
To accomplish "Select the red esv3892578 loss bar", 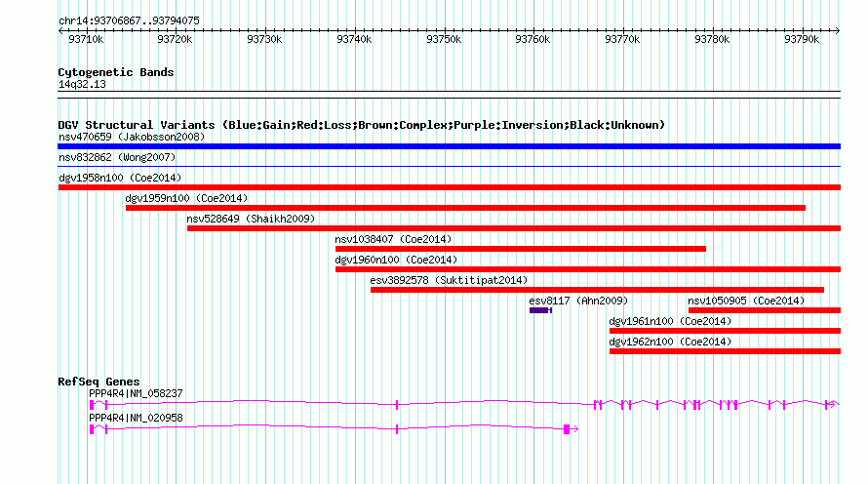I will 597,290.
